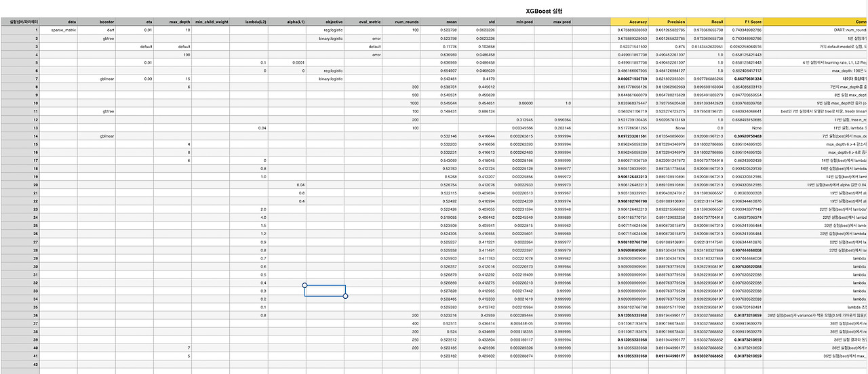Select the 'eval_metric' column header
The width and height of the screenshot is (868, 374).
tap(363, 22)
